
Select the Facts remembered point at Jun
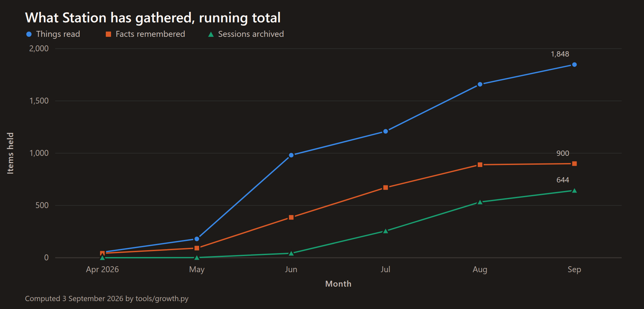point(291,217)
